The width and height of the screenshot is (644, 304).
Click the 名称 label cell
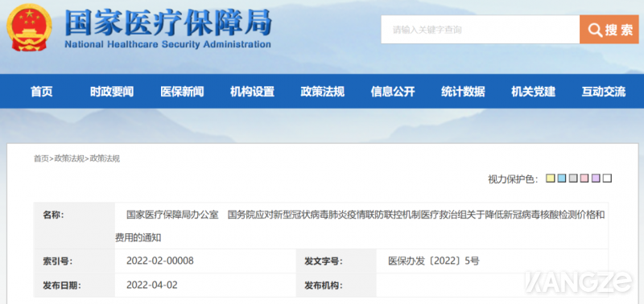click(74, 226)
